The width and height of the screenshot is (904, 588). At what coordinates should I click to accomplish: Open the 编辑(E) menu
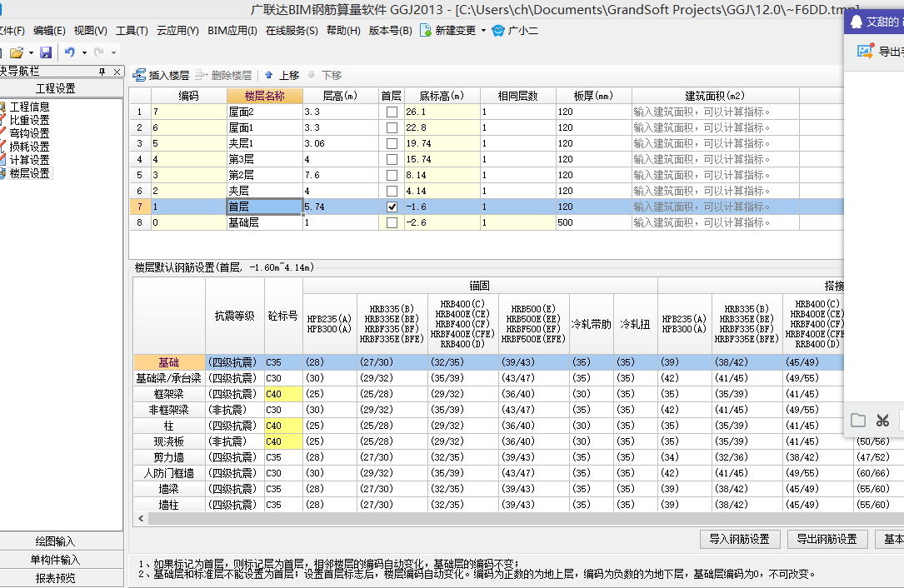point(49,31)
